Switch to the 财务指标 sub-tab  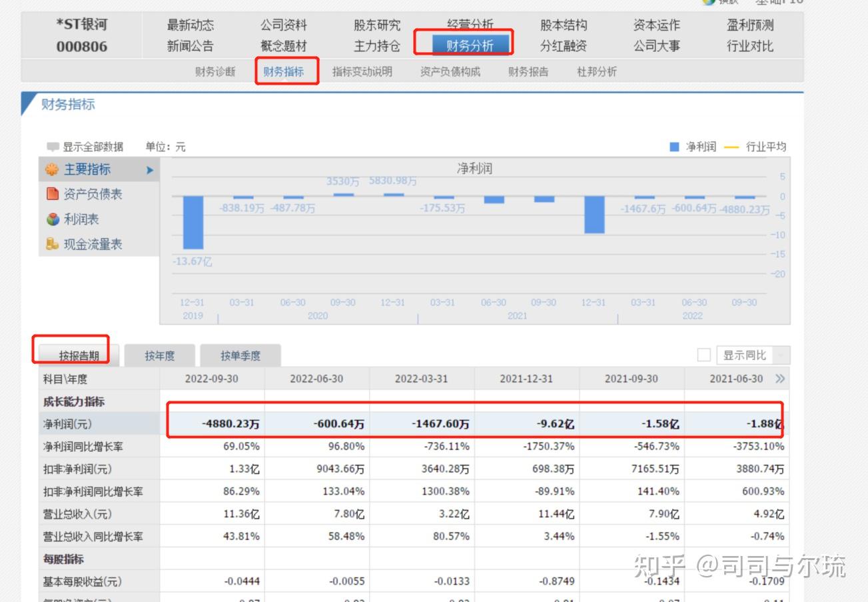point(284,72)
